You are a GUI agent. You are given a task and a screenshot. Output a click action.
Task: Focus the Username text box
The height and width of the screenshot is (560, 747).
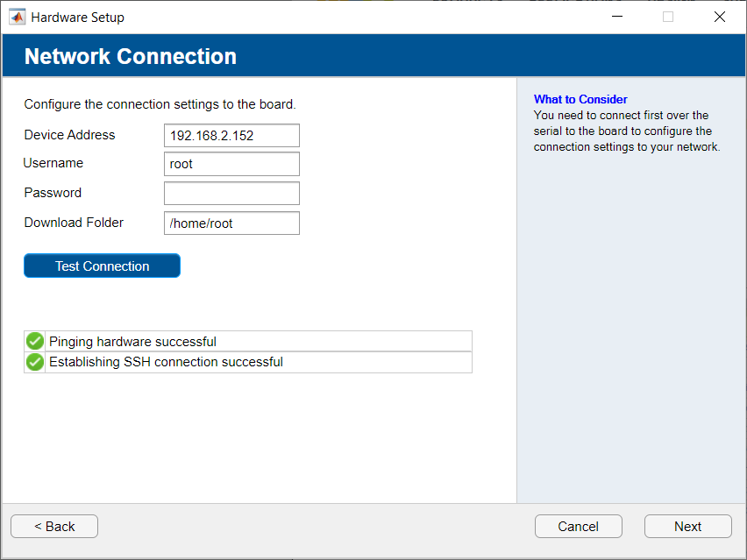[x=231, y=164]
